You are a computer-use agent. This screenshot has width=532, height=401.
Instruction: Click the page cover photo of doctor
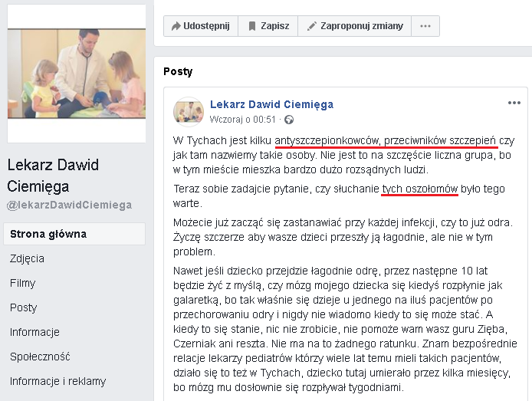click(x=77, y=73)
